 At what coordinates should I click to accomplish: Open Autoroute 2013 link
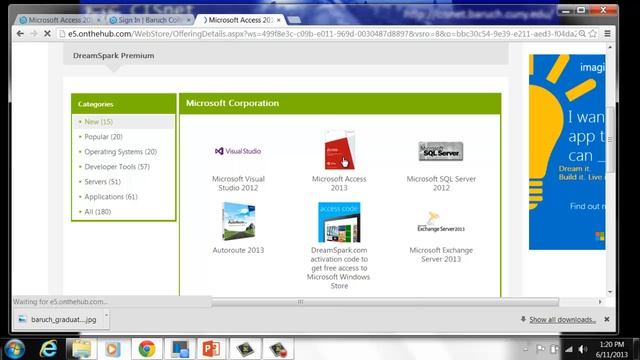[238, 250]
